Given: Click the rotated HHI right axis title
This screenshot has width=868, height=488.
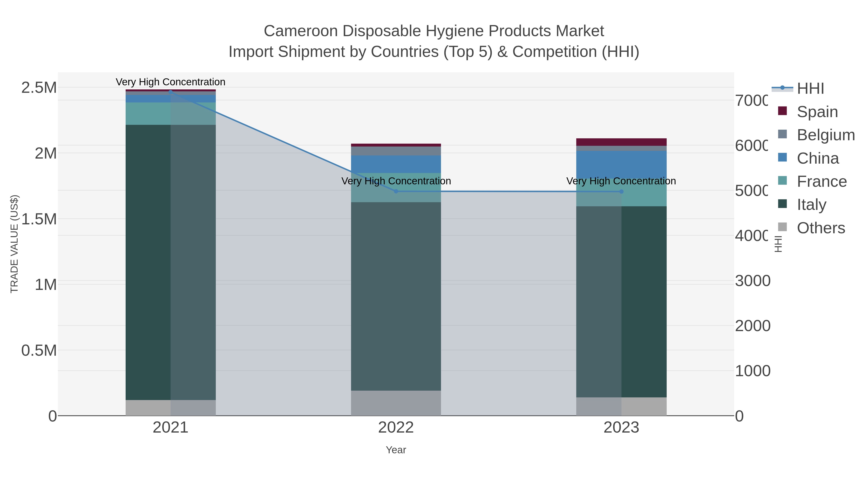Looking at the screenshot, I should [778, 244].
